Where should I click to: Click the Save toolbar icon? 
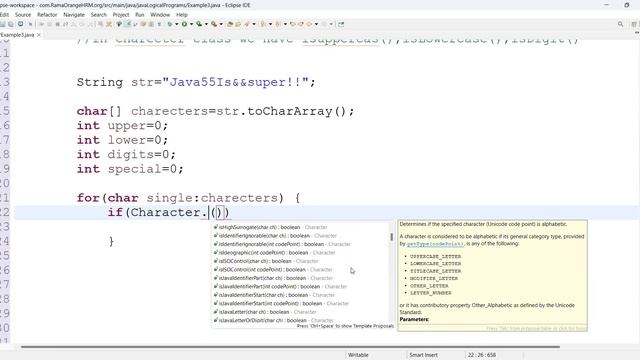pyautogui.click(x=3, y=24)
